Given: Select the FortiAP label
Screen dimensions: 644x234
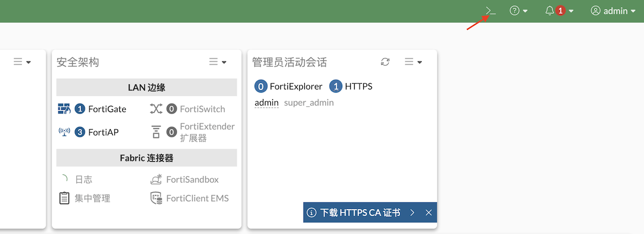Looking at the screenshot, I should pyautogui.click(x=104, y=132).
